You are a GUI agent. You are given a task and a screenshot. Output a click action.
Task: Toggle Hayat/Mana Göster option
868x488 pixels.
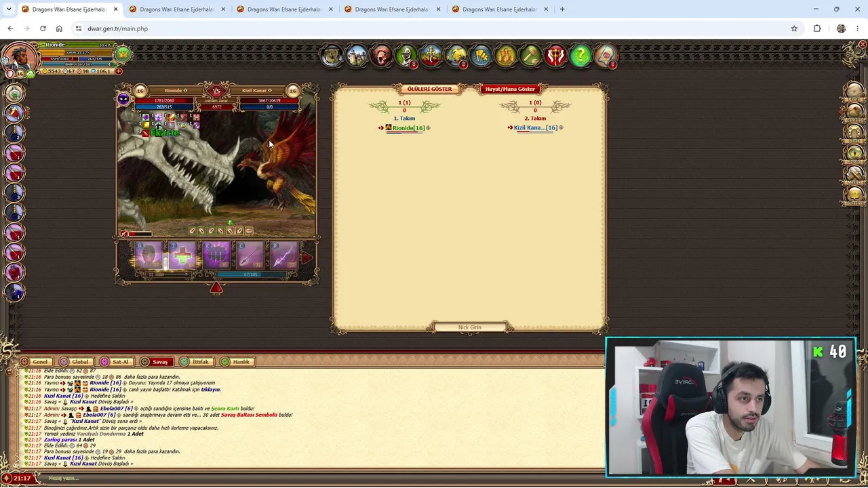(510, 89)
